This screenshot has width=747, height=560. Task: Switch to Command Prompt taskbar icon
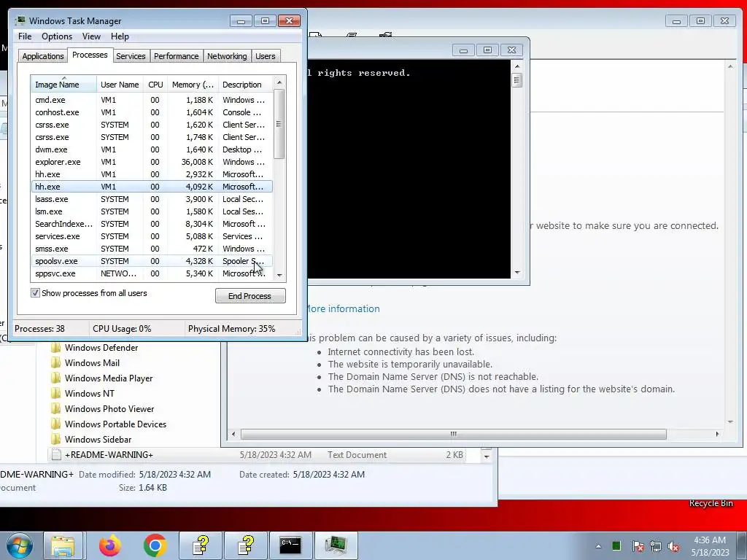[x=290, y=545]
